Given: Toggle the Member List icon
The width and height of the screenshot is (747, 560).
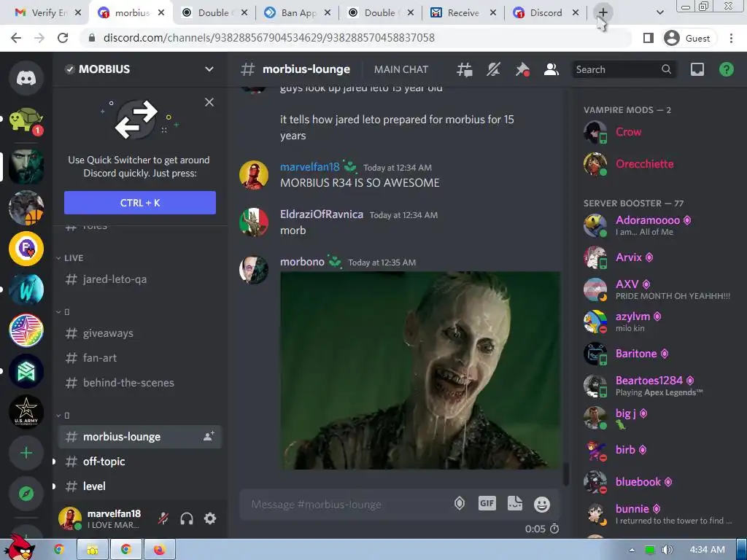Looking at the screenshot, I should tap(551, 69).
